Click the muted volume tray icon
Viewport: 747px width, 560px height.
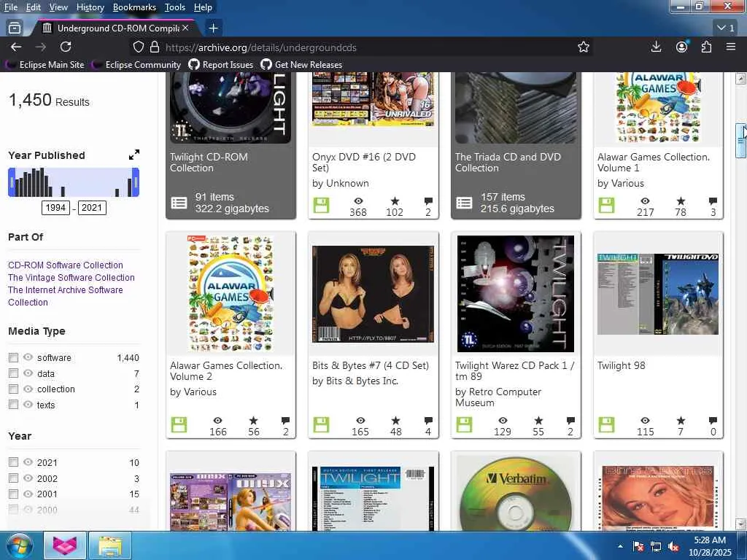673,547
